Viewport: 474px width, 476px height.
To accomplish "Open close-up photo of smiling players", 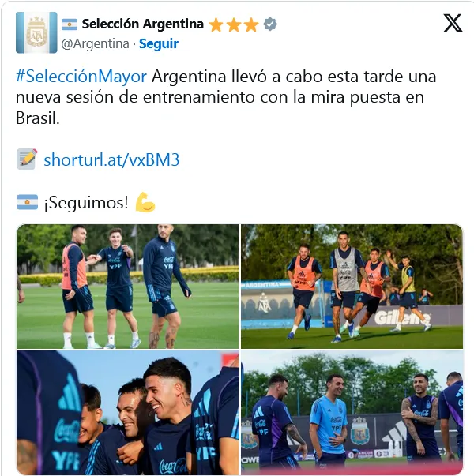I will (x=128, y=413).
